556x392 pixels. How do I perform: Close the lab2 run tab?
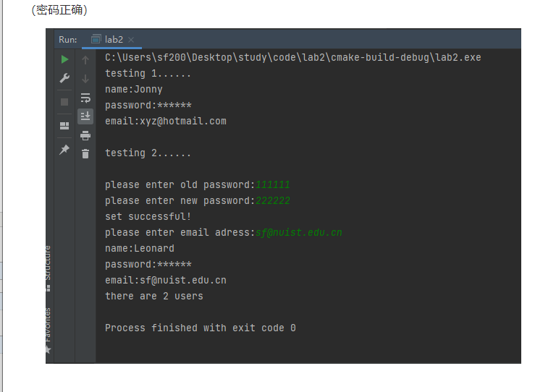tap(131, 40)
